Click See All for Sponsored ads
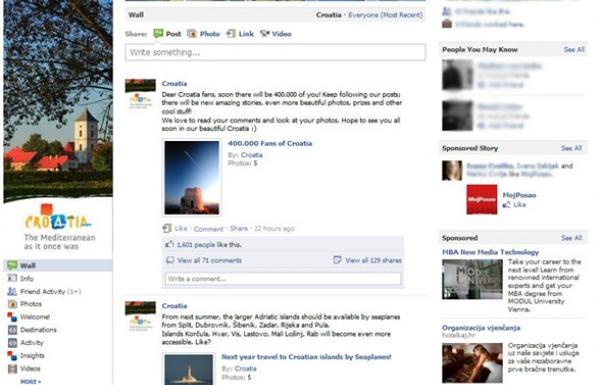This screenshot has height=385, width=600. coord(571,238)
